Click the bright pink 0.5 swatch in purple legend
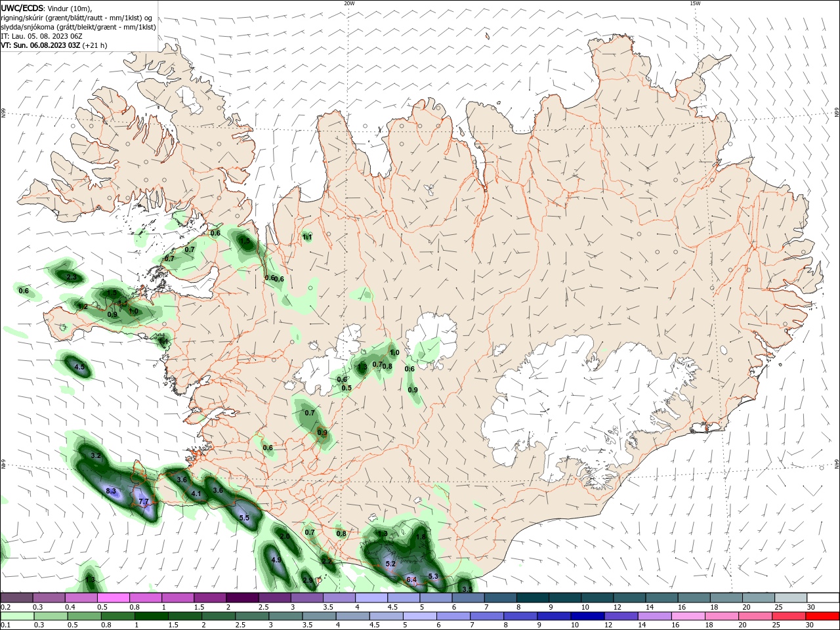The image size is (840, 630). click(113, 598)
